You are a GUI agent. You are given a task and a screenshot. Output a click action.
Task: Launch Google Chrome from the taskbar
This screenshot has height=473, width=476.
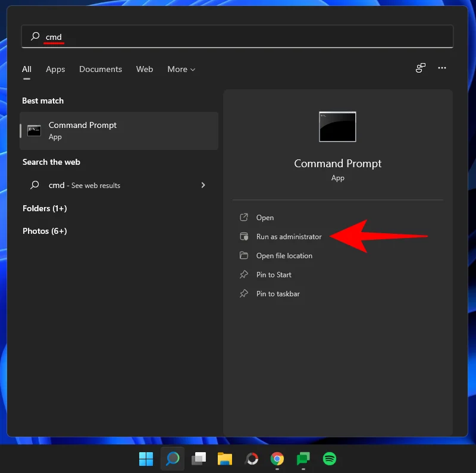click(277, 459)
